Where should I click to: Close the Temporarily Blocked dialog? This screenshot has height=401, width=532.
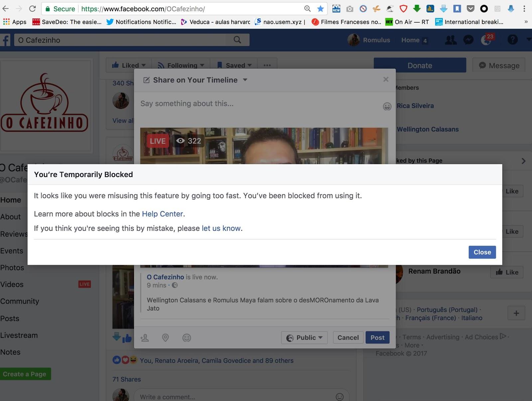[482, 252]
